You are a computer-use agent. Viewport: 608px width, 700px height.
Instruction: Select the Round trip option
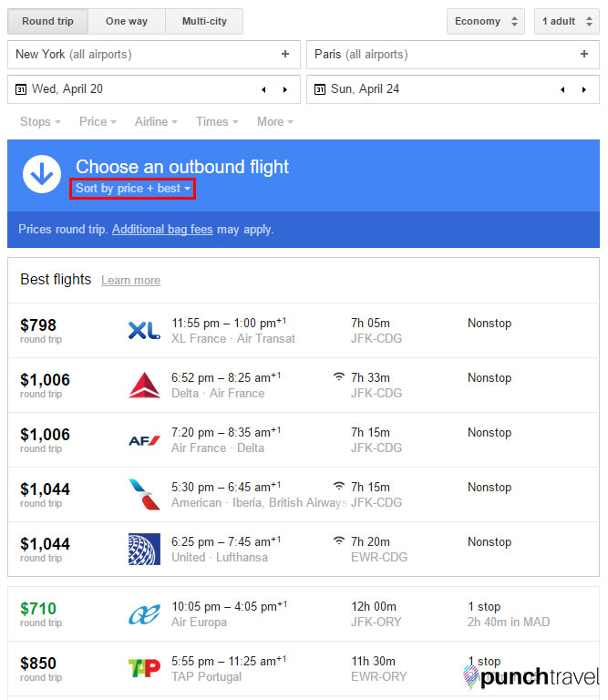point(47,21)
